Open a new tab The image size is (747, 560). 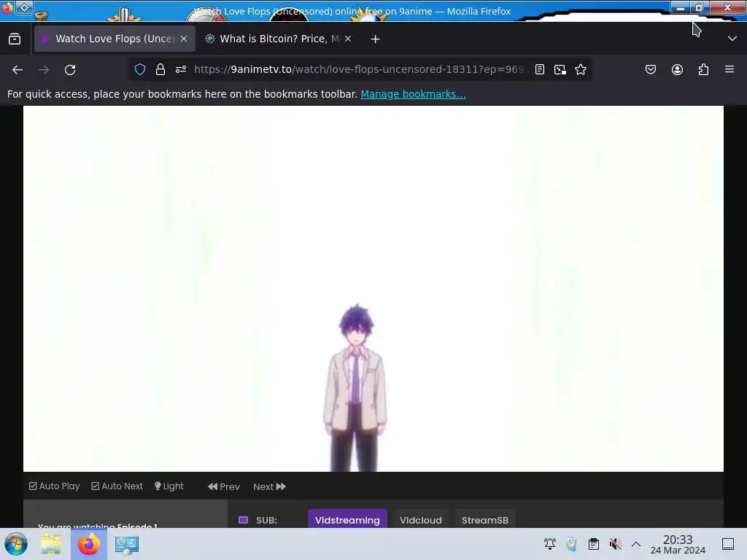[376, 39]
